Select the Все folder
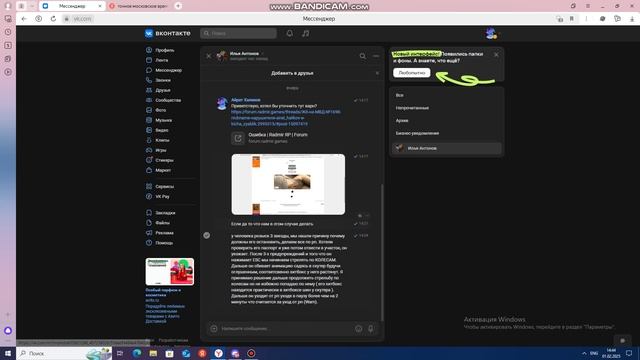 coord(447,95)
